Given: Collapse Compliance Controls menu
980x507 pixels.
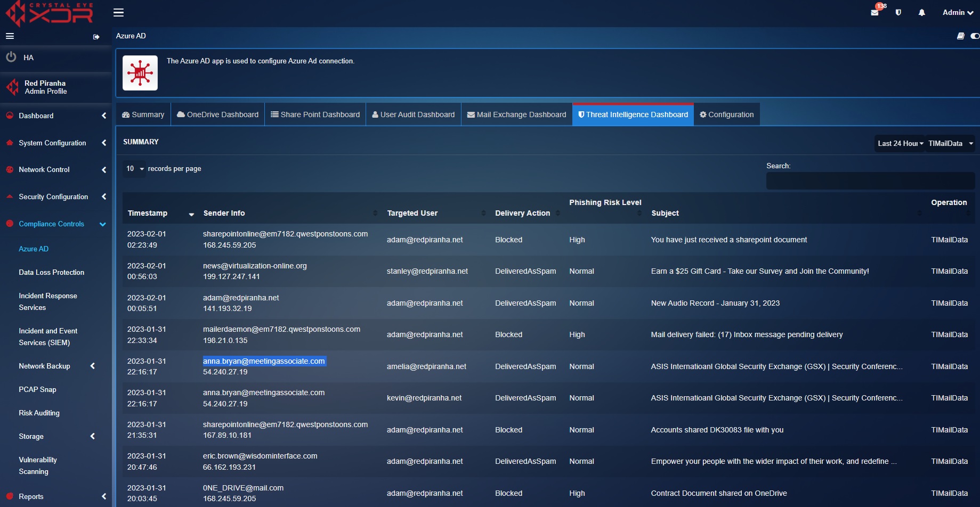Looking at the screenshot, I should [56, 224].
